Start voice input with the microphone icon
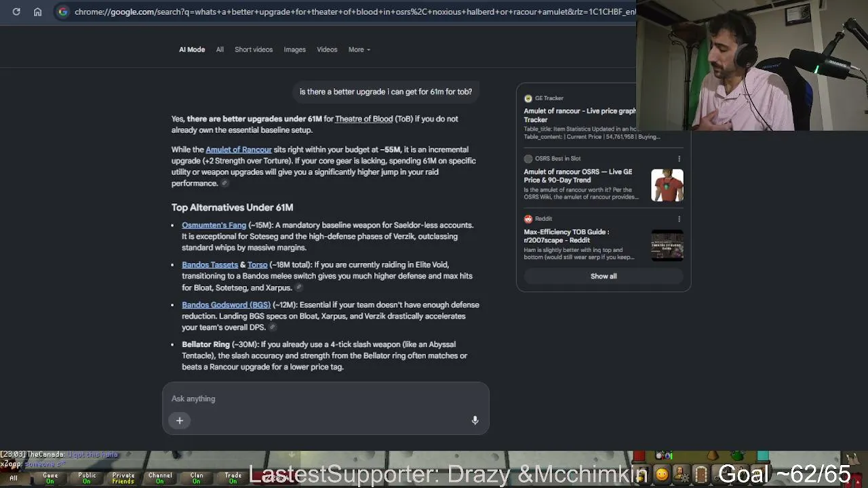868x488 pixels. (475, 421)
